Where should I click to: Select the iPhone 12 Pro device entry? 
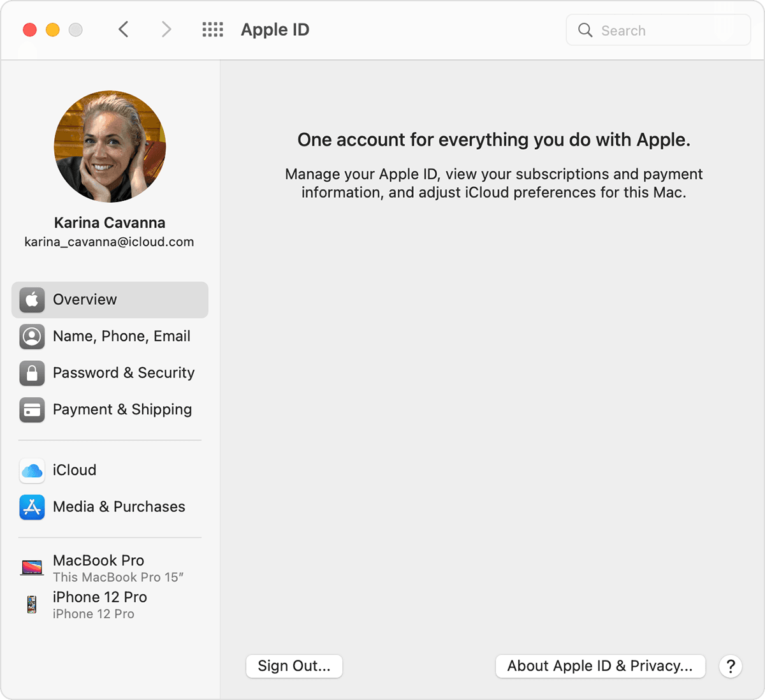(110, 605)
